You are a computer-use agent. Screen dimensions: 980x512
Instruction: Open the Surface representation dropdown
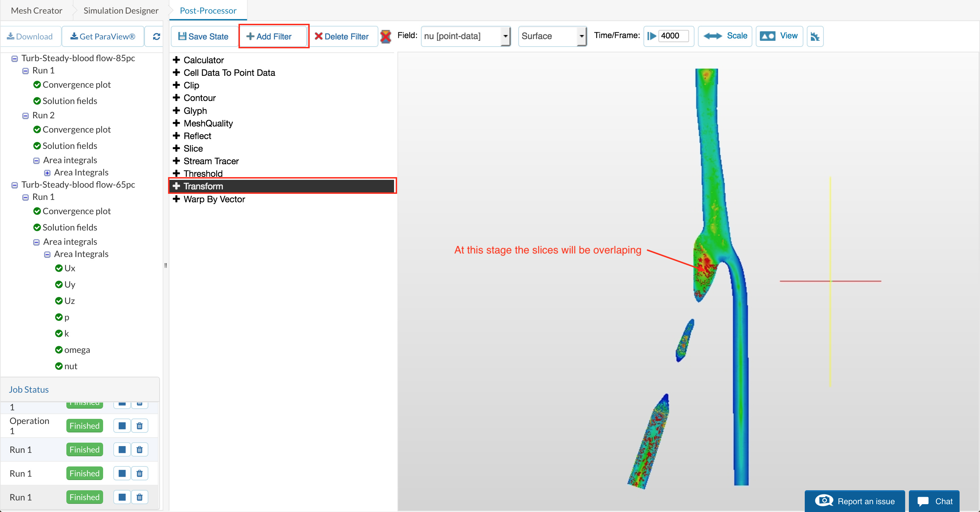(x=552, y=36)
